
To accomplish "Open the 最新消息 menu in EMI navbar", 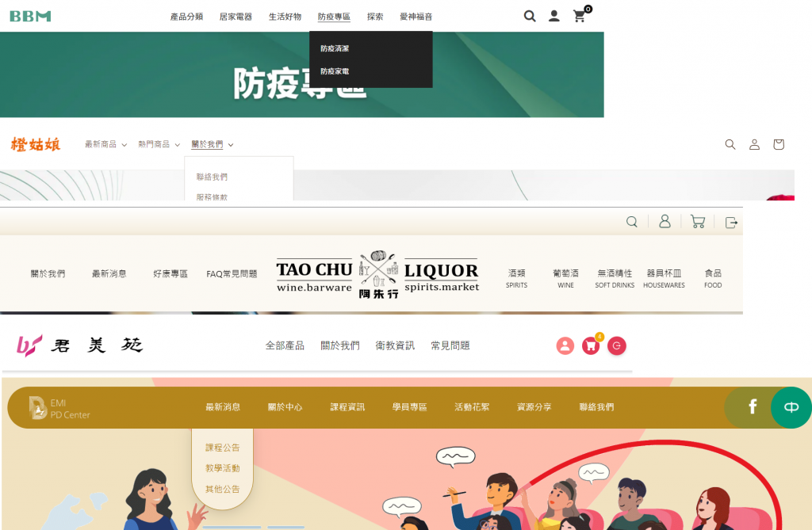I will point(223,407).
